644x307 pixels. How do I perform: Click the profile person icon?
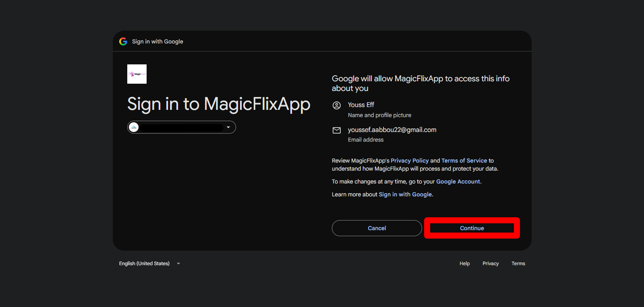[337, 105]
